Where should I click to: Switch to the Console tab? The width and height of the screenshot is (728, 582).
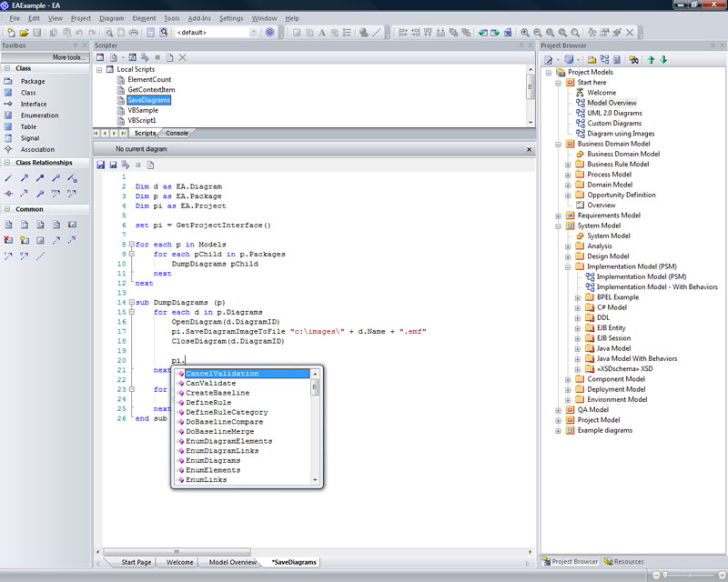(177, 133)
